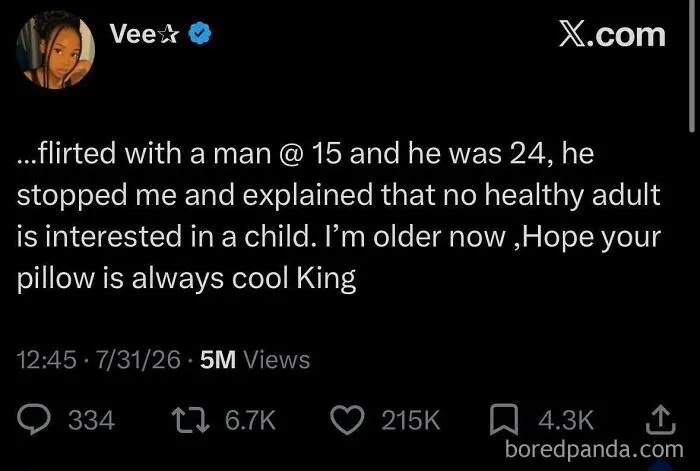The width and height of the screenshot is (700, 471).
Task: Click the X.com logo text
Action: 612,35
